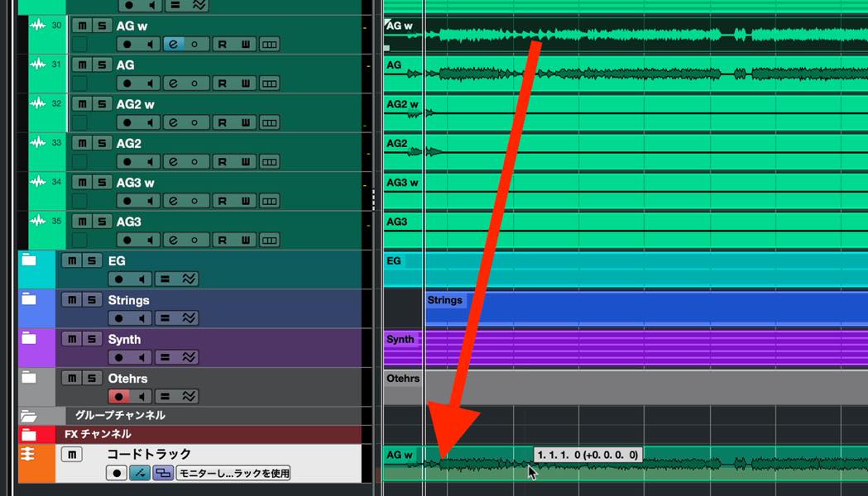Enable monitor on Synth folder track
Screen dimensions: 868x496
point(141,358)
